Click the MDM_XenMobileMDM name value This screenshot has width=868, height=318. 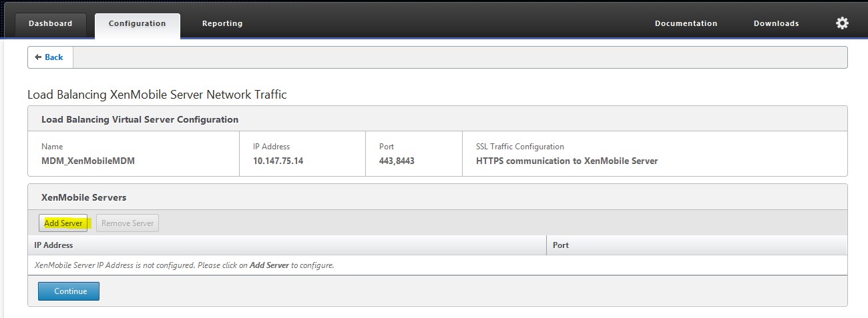click(x=88, y=161)
